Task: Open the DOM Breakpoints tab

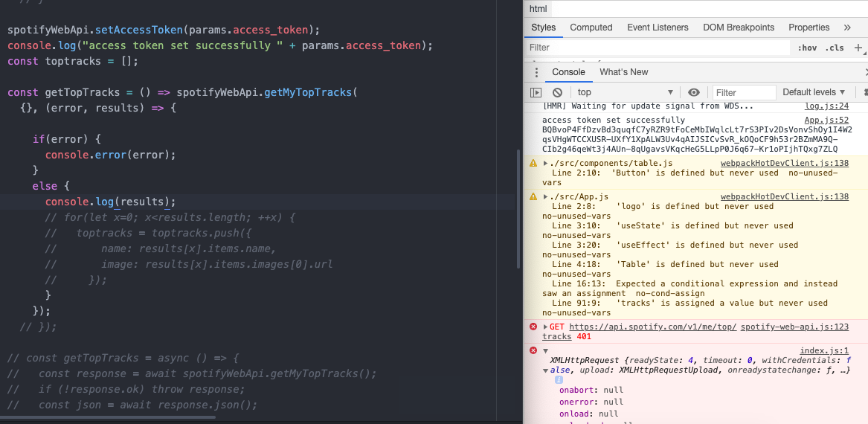Action: pos(739,28)
